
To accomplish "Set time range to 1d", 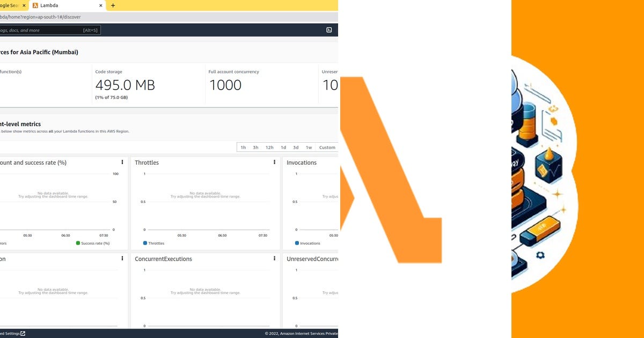I will [283, 148].
